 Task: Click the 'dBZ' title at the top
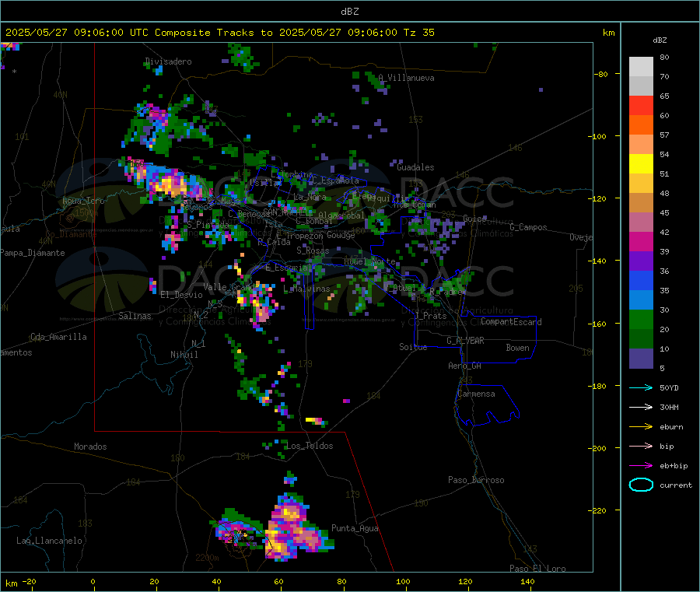point(349,12)
